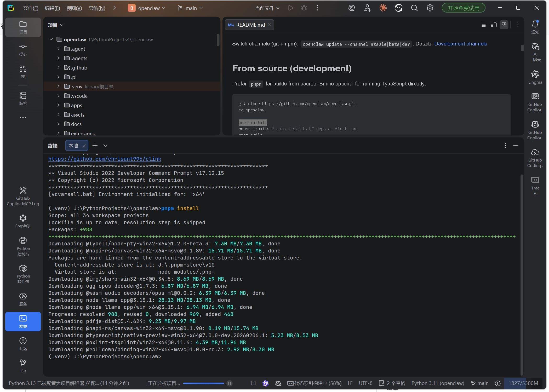Image resolution: width=549 pixels, height=392 pixels.
Task: Open the Problems tool window
Action: (x=23, y=343)
